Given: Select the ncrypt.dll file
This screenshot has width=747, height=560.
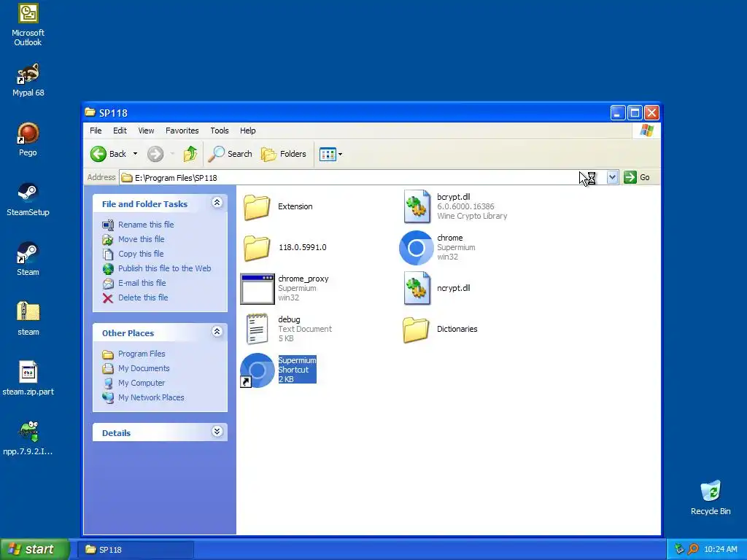Looking at the screenshot, I should [x=437, y=288].
